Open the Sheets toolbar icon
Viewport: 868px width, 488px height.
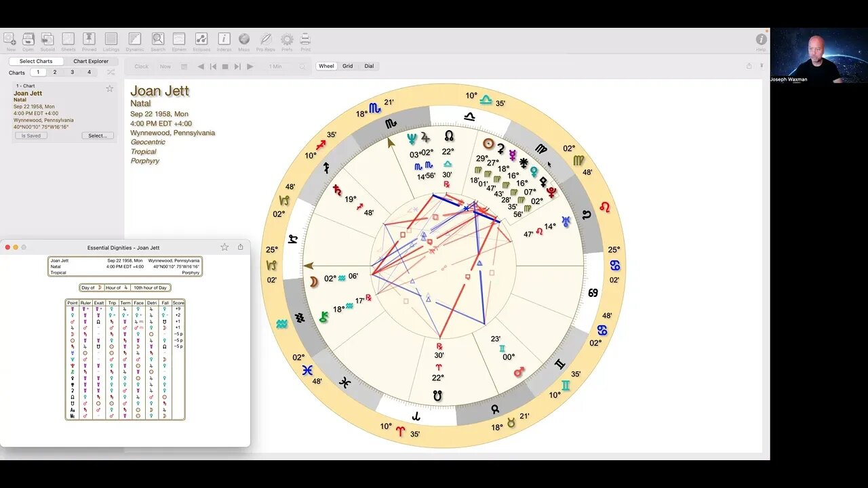(x=68, y=40)
